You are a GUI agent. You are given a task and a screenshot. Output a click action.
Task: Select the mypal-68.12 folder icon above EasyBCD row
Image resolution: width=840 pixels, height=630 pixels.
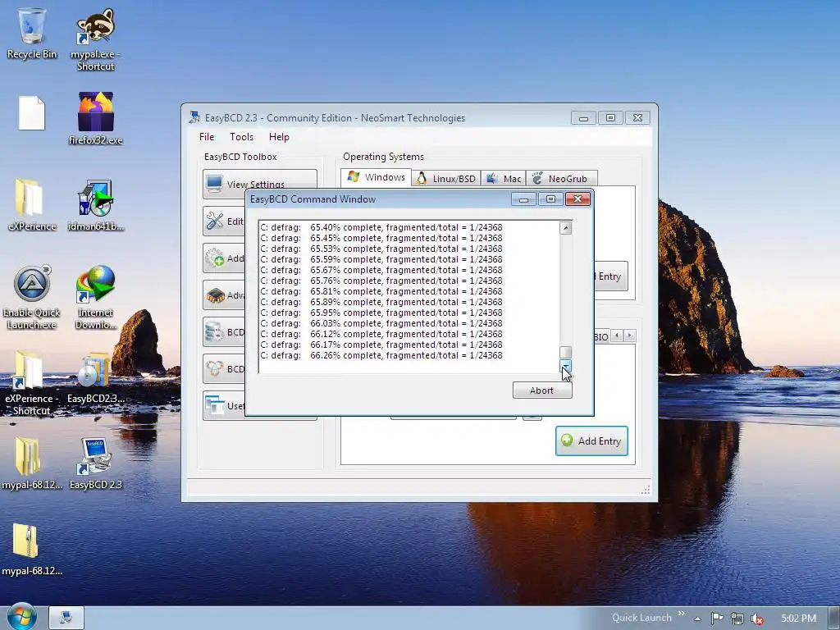[32, 463]
